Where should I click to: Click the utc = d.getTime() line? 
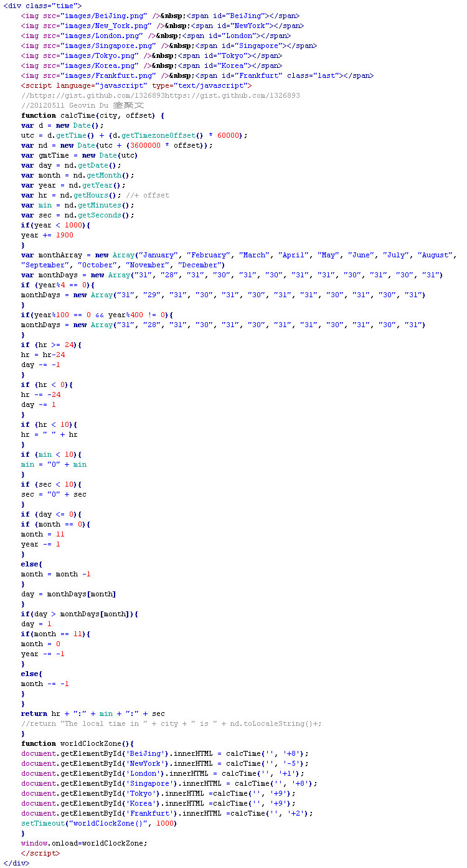point(134,135)
